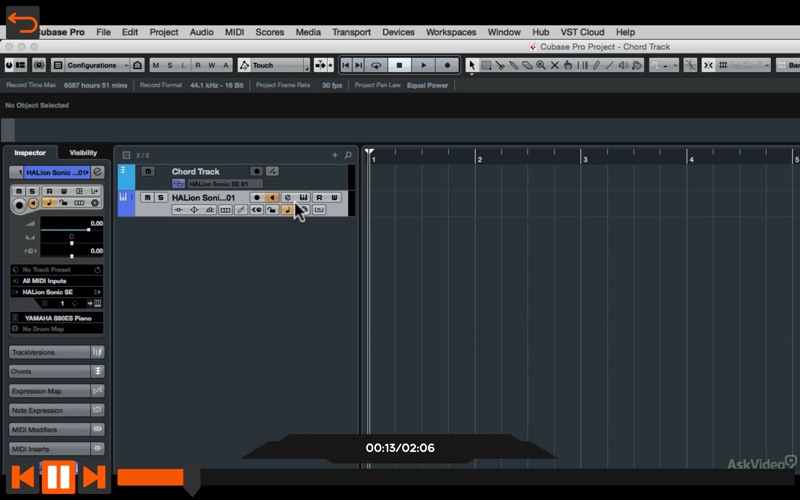Click the Lanes button on HALion track row

[225, 210]
